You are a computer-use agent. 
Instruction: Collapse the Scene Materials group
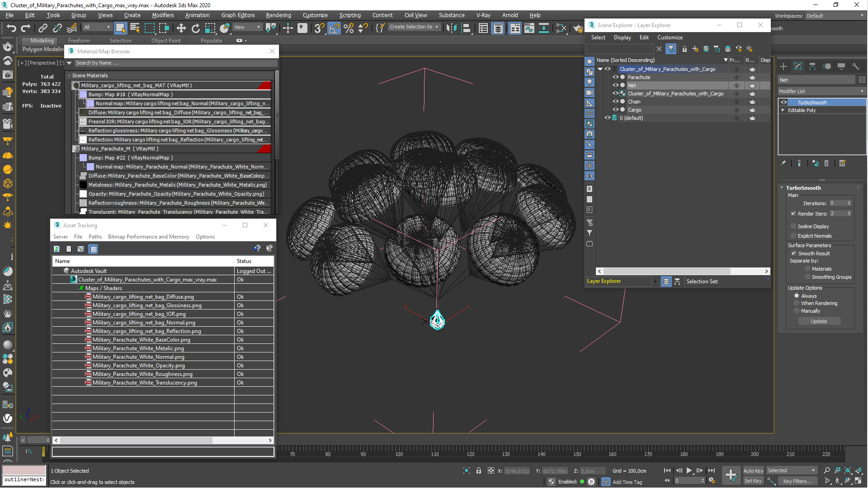(69, 75)
